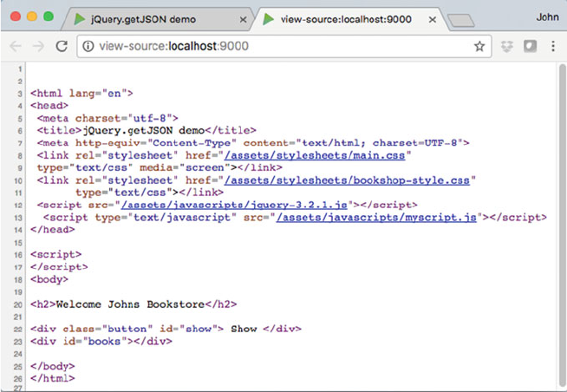Click the yellow minimize window button
Screen dimensions: 567x392
[32, 16]
